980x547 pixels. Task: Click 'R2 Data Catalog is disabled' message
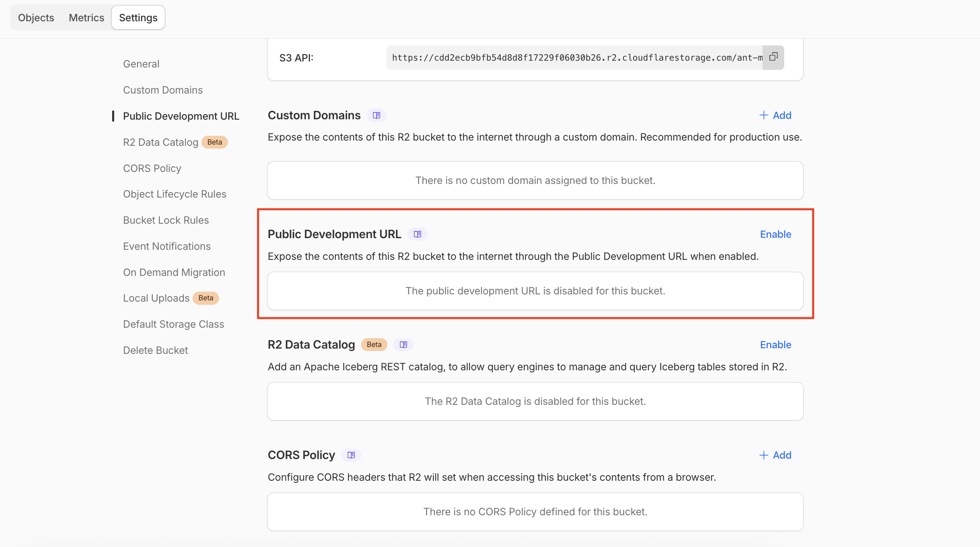point(535,401)
